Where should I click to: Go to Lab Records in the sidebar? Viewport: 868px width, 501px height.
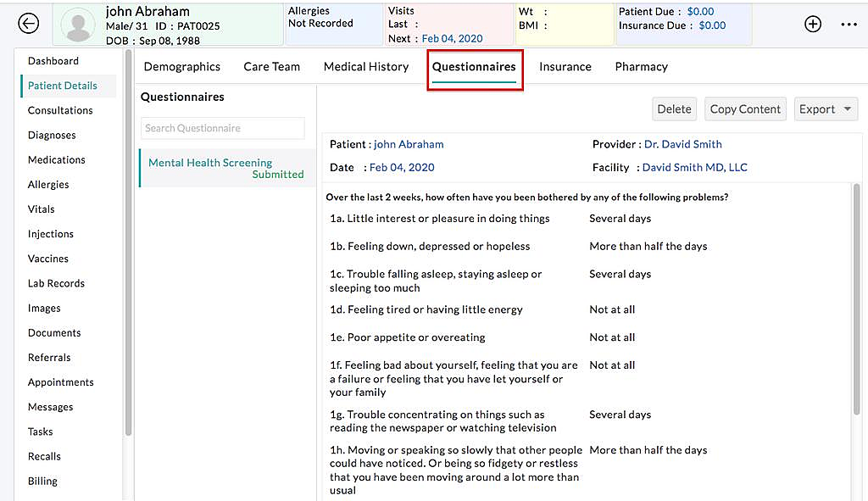point(56,283)
